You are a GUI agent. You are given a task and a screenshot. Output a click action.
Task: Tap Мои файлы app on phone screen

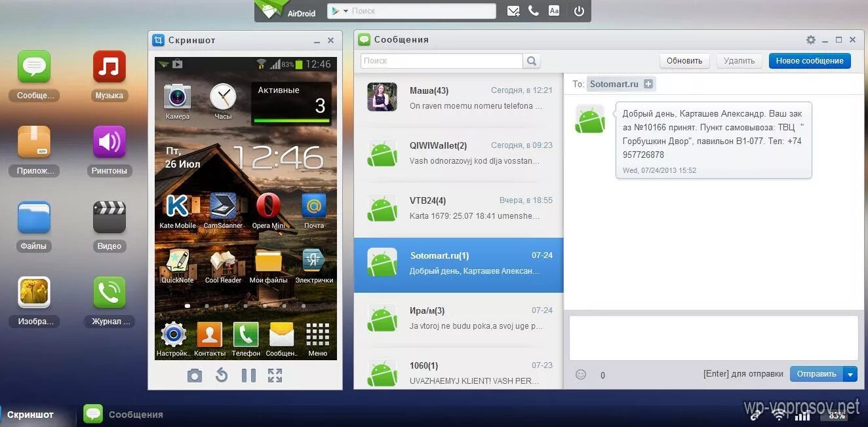(x=269, y=266)
